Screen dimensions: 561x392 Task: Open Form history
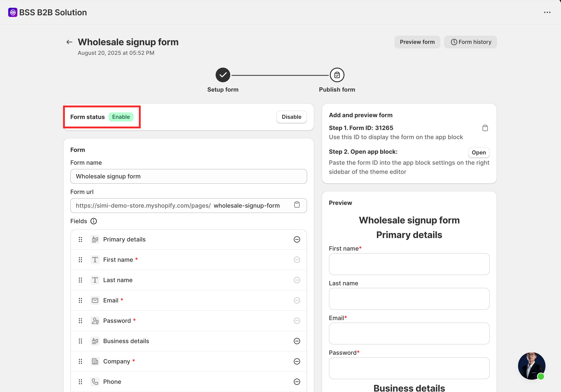tap(470, 42)
